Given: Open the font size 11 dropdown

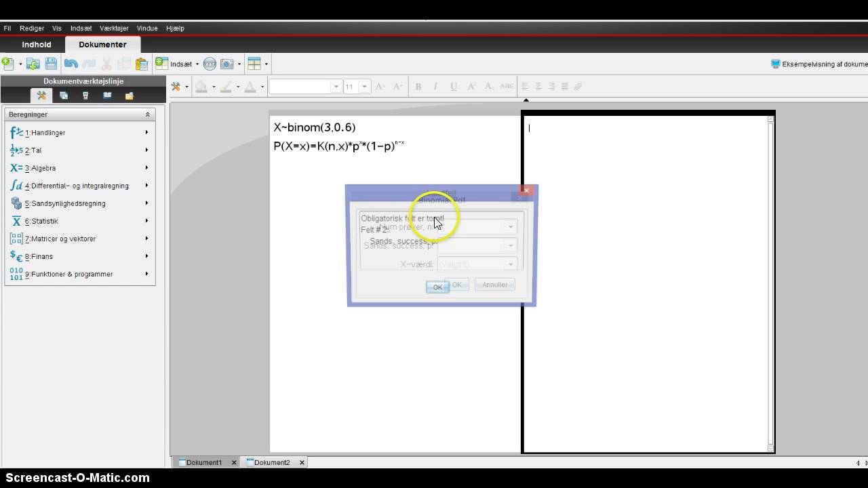Looking at the screenshot, I should (365, 87).
